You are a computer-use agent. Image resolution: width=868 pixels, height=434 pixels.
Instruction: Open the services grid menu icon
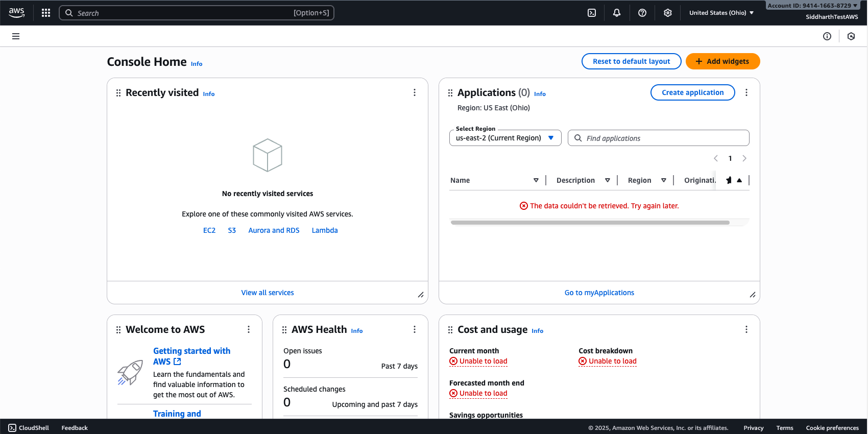tap(46, 13)
